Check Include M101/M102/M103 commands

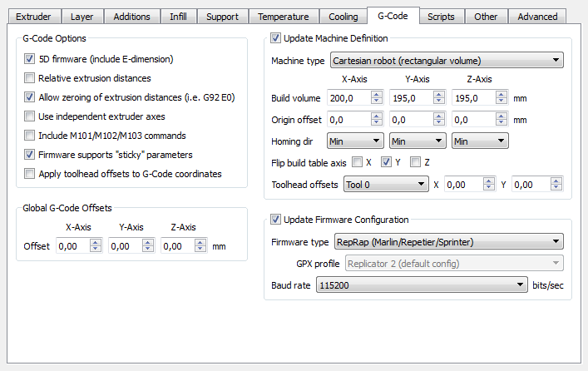pyautogui.click(x=30, y=136)
